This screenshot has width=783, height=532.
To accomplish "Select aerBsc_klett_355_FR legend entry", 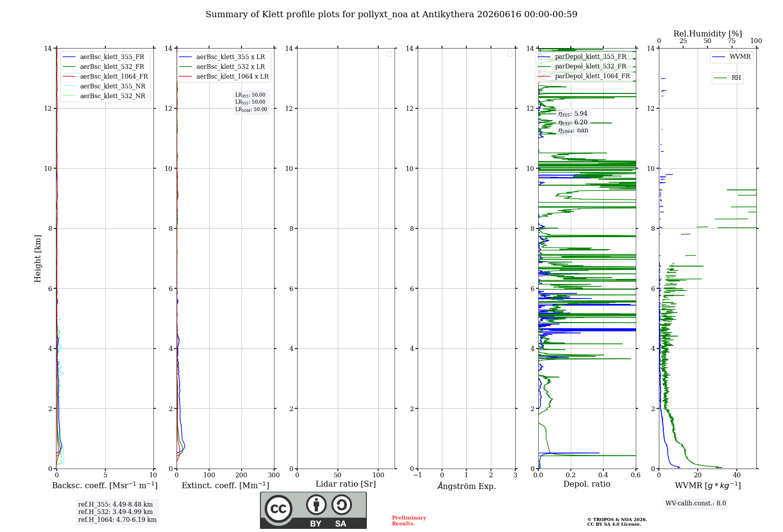I will pyautogui.click(x=105, y=57).
